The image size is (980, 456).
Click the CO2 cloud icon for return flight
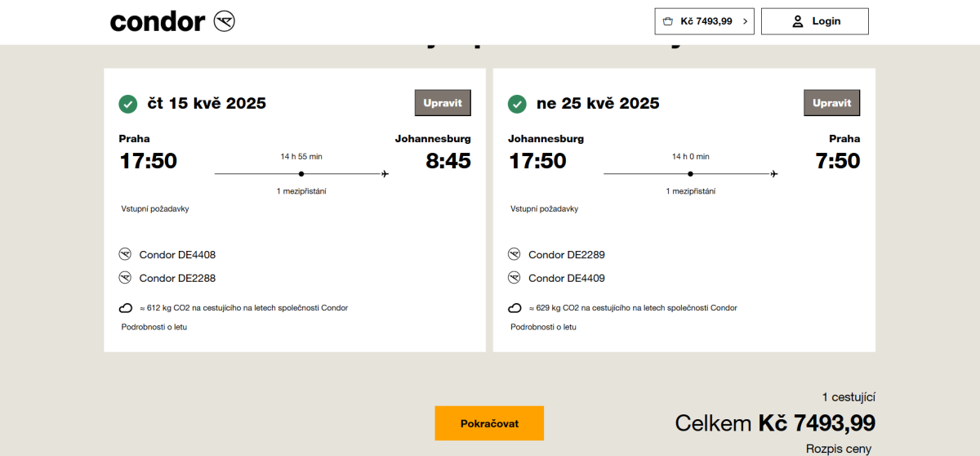pyautogui.click(x=514, y=308)
